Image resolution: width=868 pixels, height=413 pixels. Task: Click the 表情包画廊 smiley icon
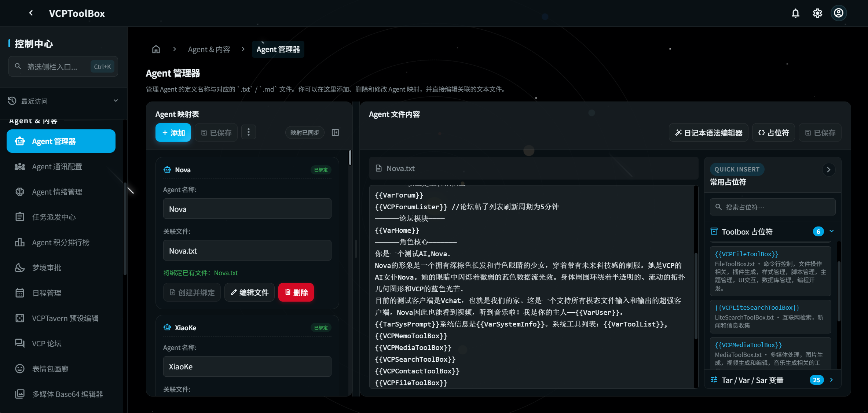(x=20, y=369)
